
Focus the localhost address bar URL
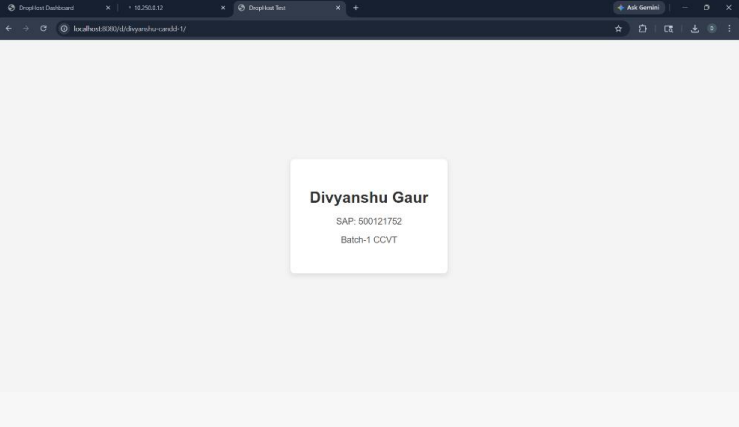point(130,29)
